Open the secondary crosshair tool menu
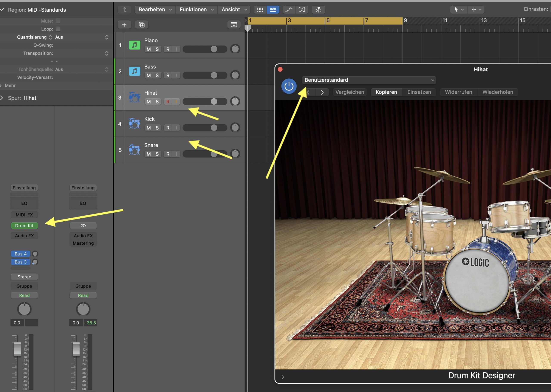 (476, 10)
